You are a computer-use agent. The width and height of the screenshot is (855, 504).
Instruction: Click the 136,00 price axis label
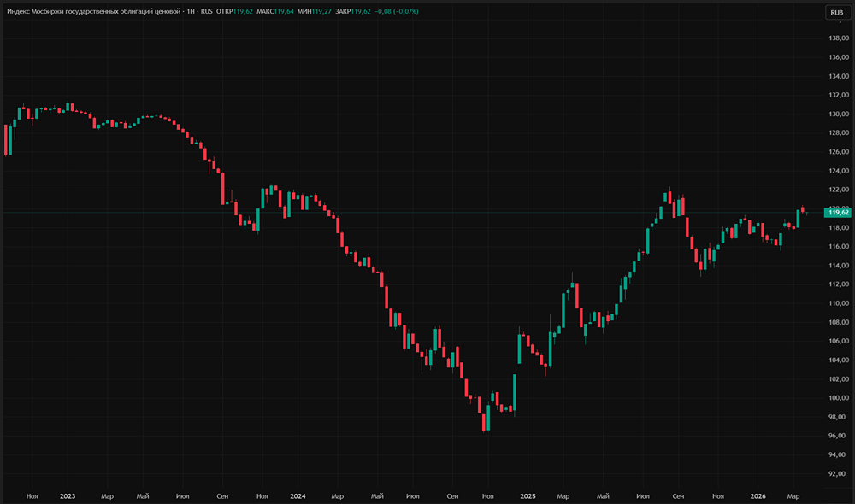839,57
